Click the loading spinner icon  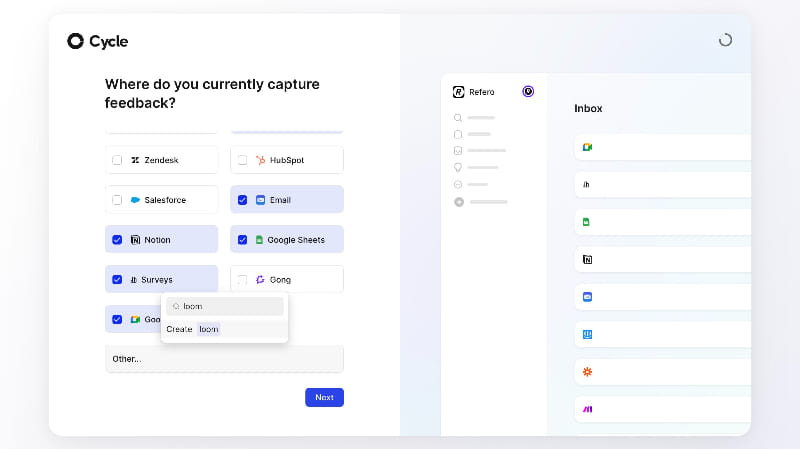coord(726,40)
